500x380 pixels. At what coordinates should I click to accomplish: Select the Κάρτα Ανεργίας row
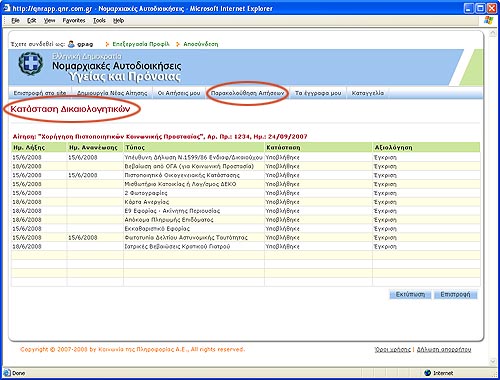click(246, 202)
